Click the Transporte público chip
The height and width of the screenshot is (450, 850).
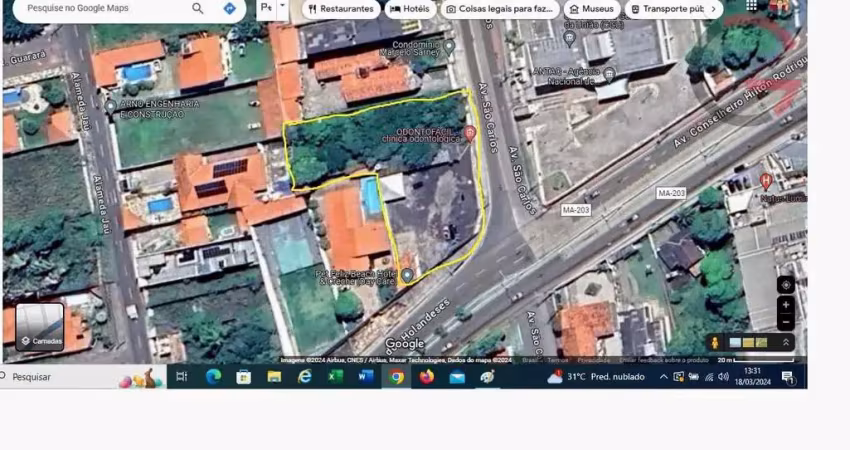coord(668,9)
